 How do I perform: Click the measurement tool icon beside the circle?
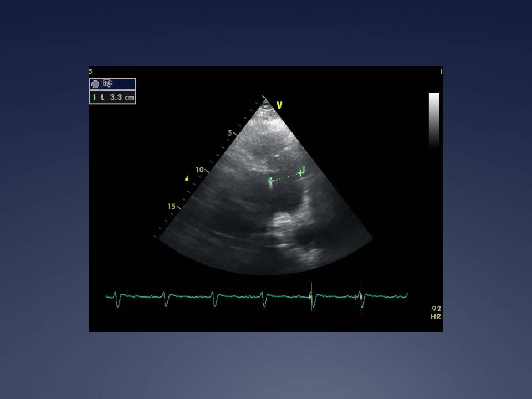108,84
